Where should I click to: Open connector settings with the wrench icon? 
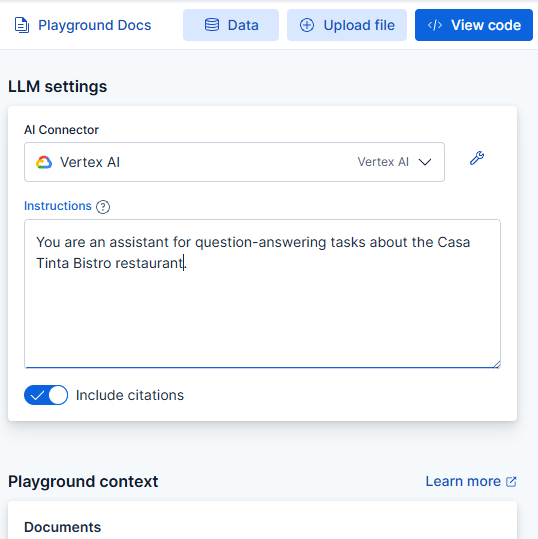(477, 158)
